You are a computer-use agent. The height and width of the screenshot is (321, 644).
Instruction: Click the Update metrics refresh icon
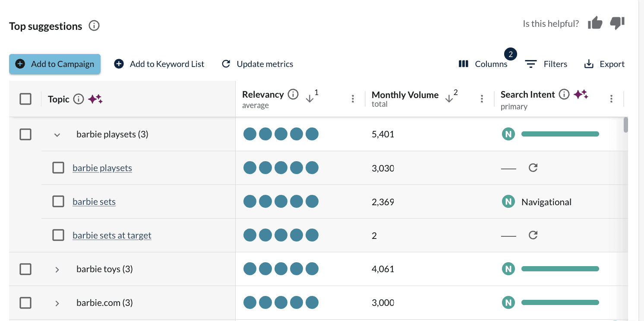226,64
